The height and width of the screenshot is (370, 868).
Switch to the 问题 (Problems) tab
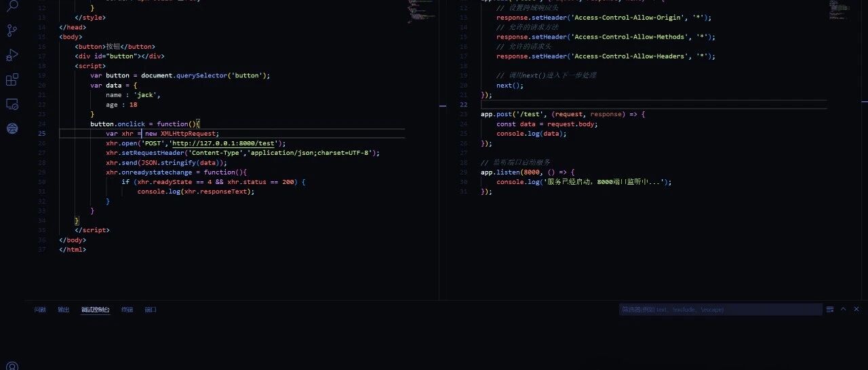click(x=40, y=310)
